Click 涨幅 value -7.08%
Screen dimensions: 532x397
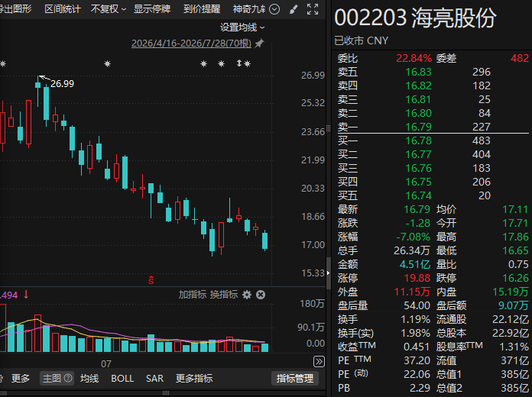[413, 237]
